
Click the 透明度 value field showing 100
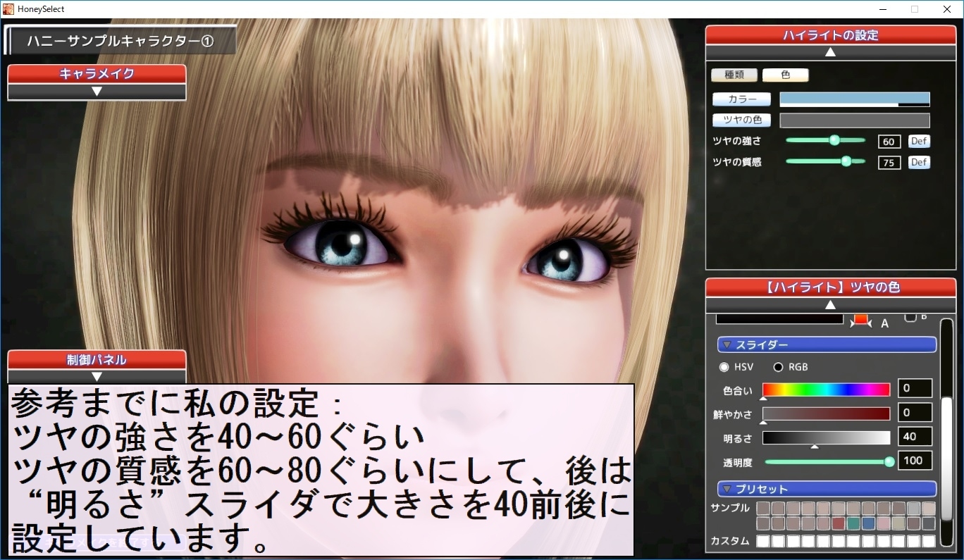coord(915,460)
